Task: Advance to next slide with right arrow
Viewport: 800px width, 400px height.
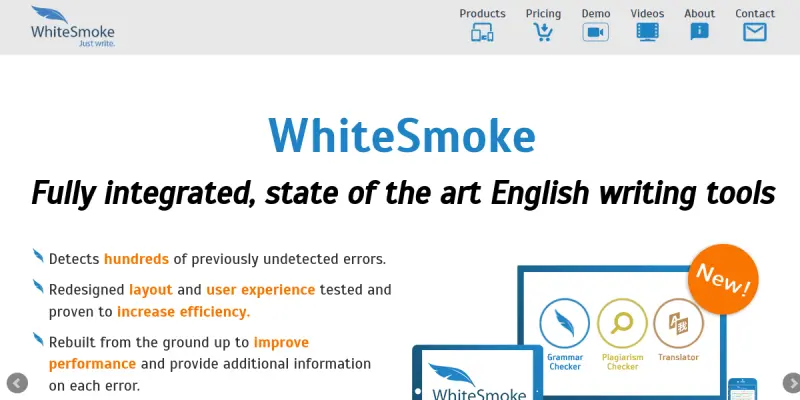Action: point(791,383)
